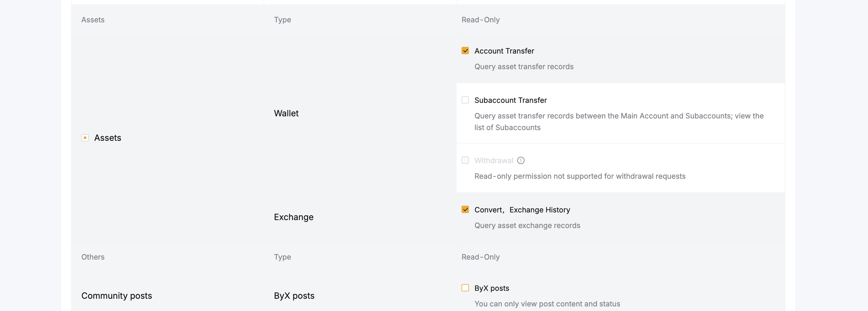The image size is (868, 311).
Task: Click the Convert, Exchange History label
Action: 522,210
